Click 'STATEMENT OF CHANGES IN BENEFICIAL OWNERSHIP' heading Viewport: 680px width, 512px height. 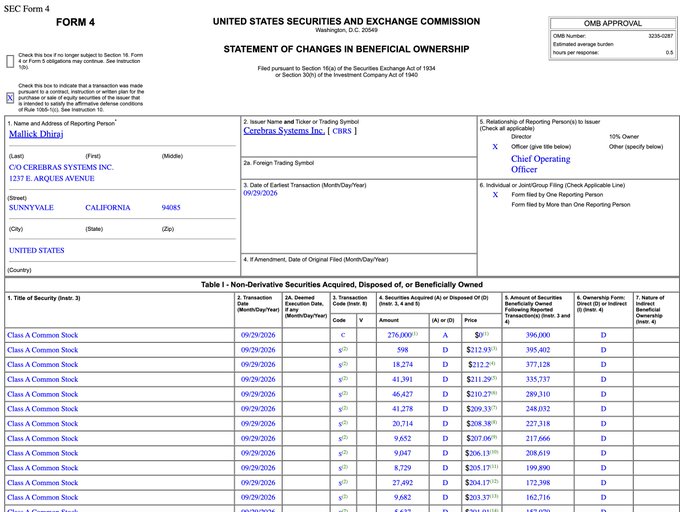coord(346,49)
